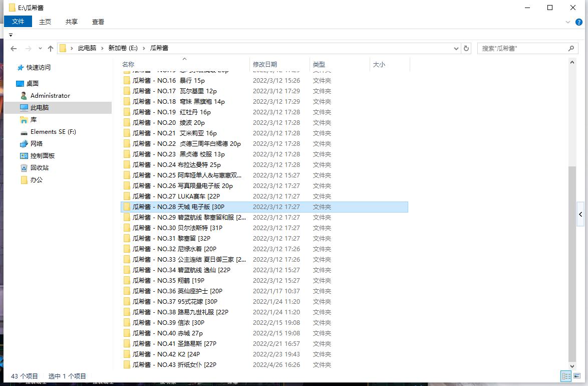Open Recycle Bin in navigation pane

coord(40,168)
